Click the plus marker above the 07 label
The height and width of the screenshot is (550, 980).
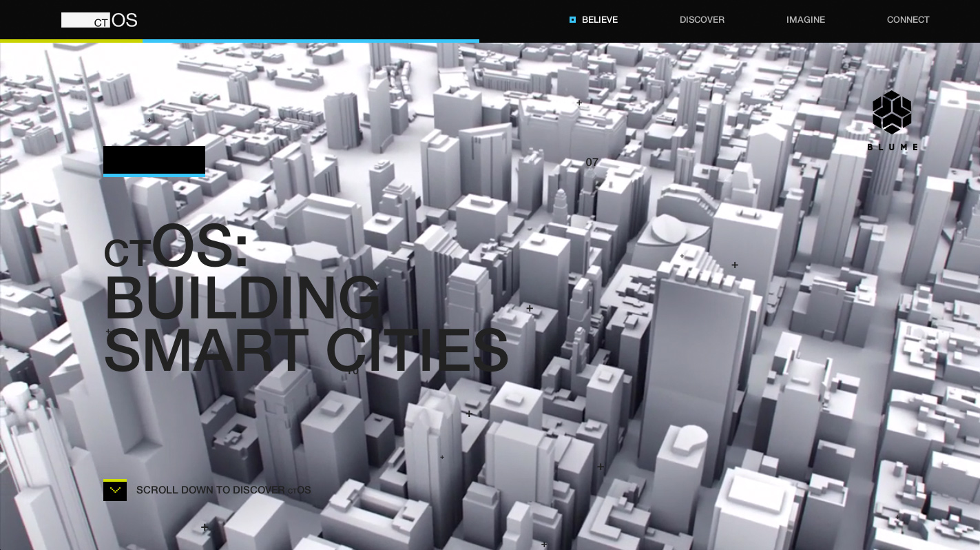point(579,103)
